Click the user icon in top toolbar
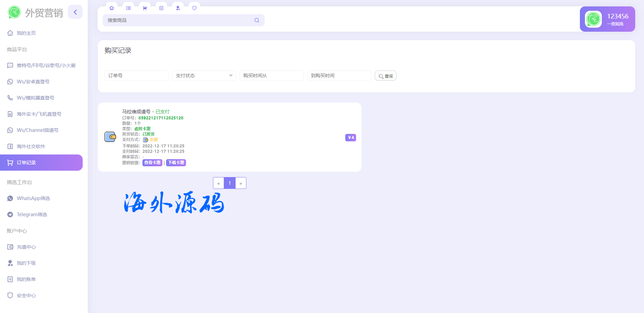This screenshot has width=644, height=313. click(178, 8)
